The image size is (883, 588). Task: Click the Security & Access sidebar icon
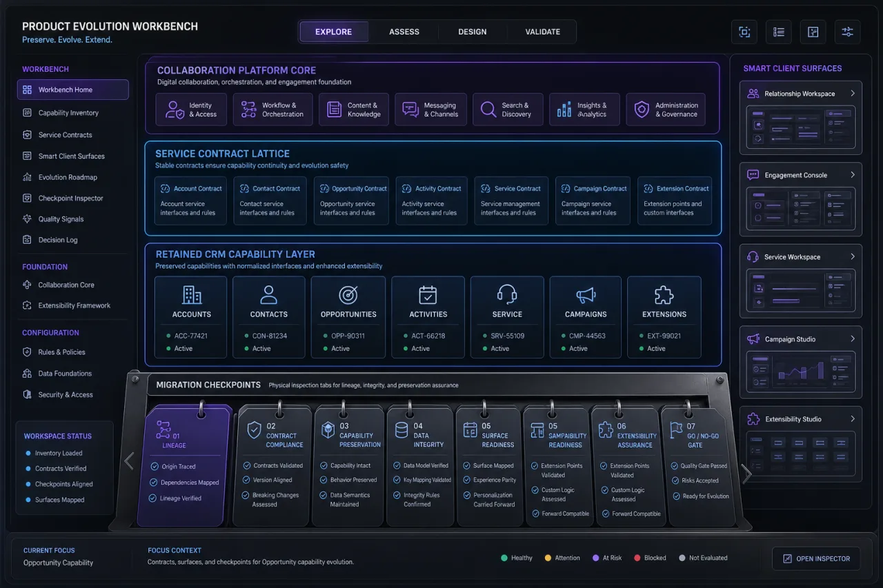(27, 394)
